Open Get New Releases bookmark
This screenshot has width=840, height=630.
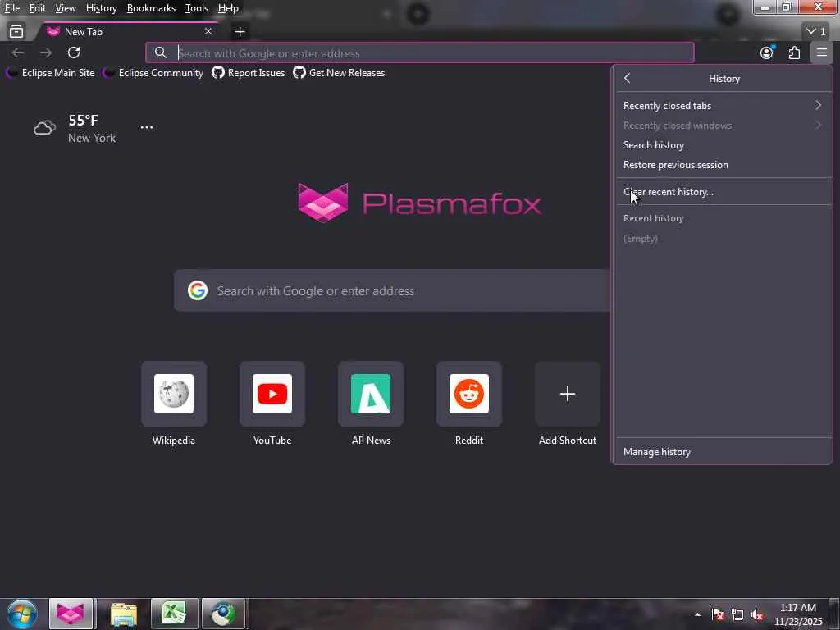click(x=339, y=73)
